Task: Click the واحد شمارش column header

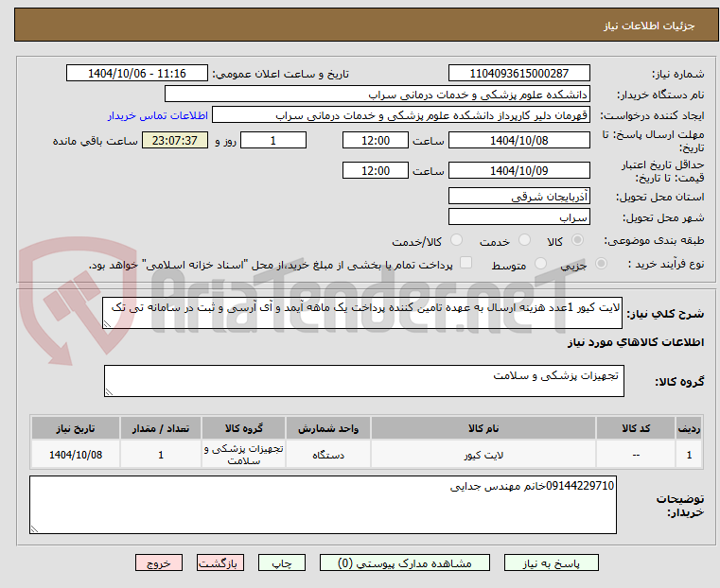Action: coord(328,428)
